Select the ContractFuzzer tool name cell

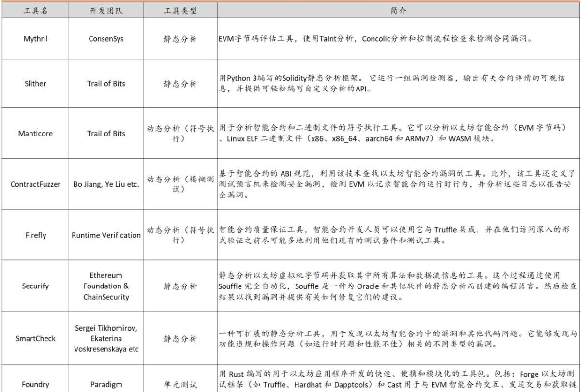[x=35, y=184]
